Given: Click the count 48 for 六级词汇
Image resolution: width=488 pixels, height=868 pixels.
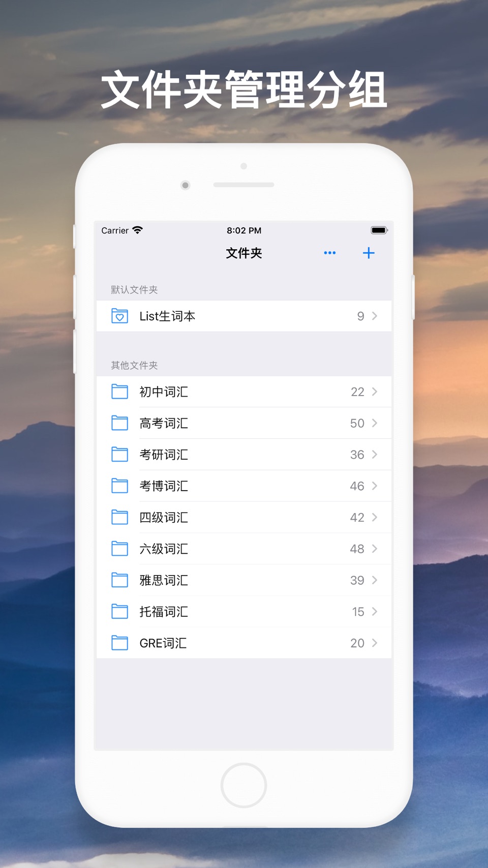Looking at the screenshot, I should (x=357, y=549).
